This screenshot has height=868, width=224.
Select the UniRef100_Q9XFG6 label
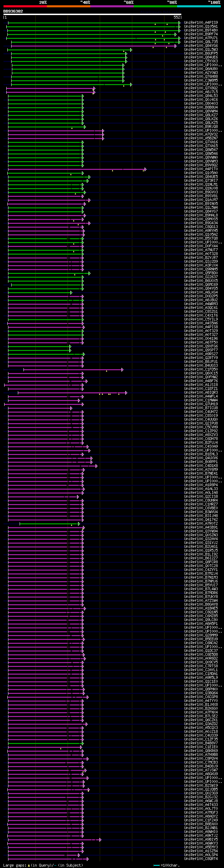click(x=201, y=346)
